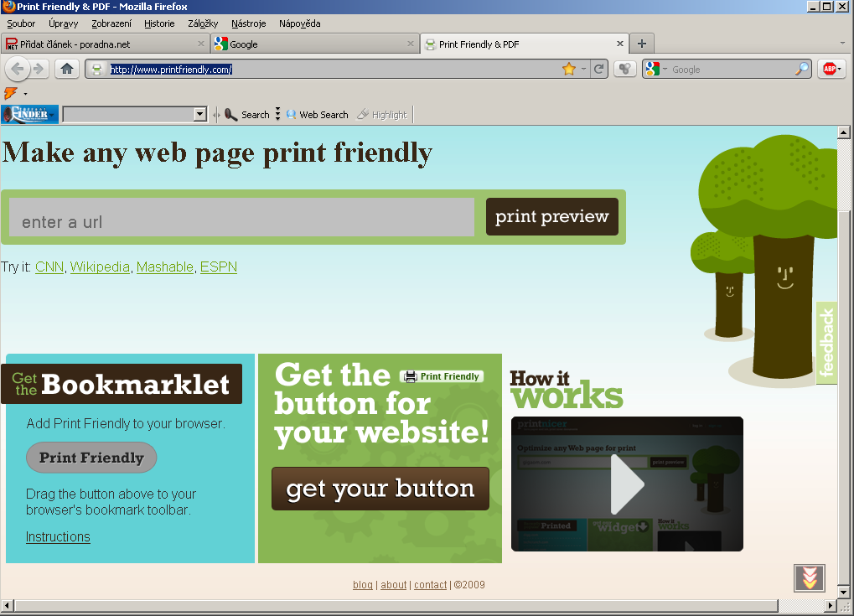Open the Historie menu

tap(159, 23)
